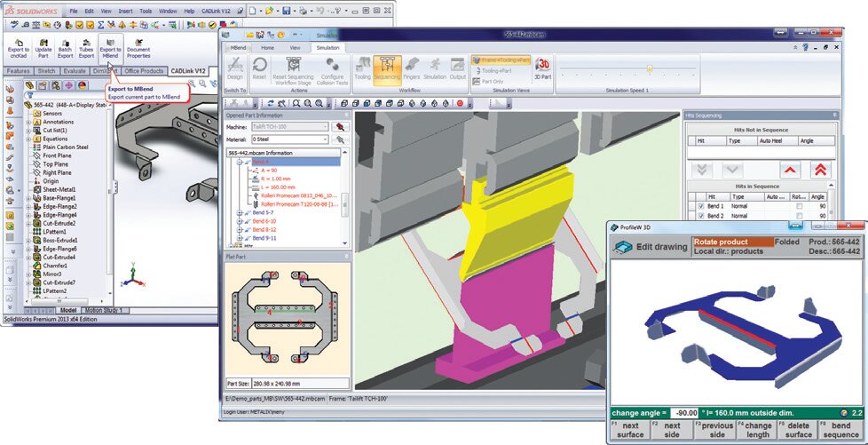Image resolution: width=868 pixels, height=445 pixels.
Task: Click delete surface button in ProfileW
Action: [x=799, y=430]
